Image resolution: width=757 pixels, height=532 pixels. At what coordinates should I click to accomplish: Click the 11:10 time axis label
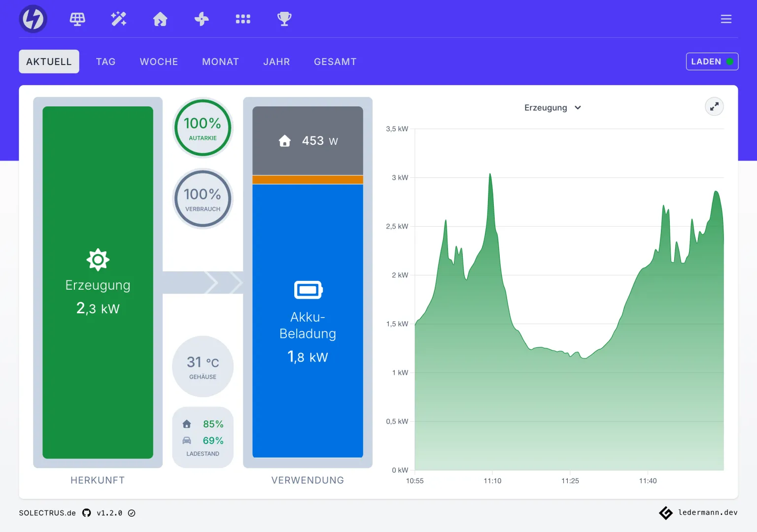point(492,481)
